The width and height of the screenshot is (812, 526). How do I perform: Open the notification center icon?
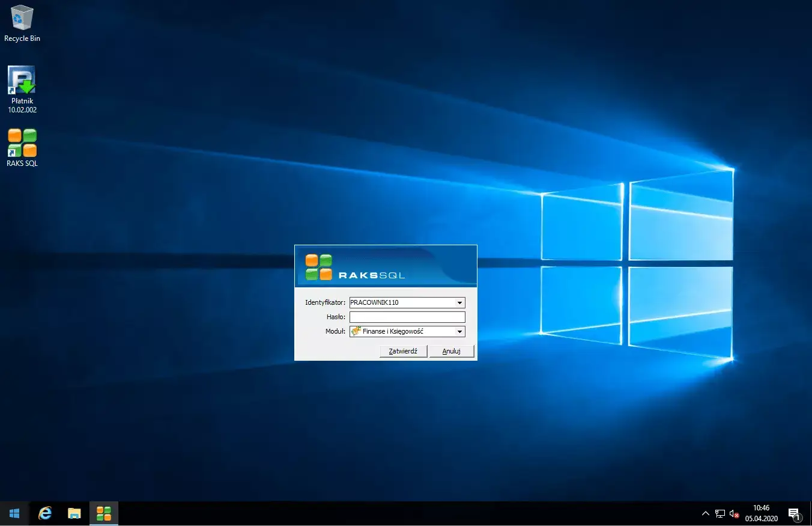coord(794,514)
